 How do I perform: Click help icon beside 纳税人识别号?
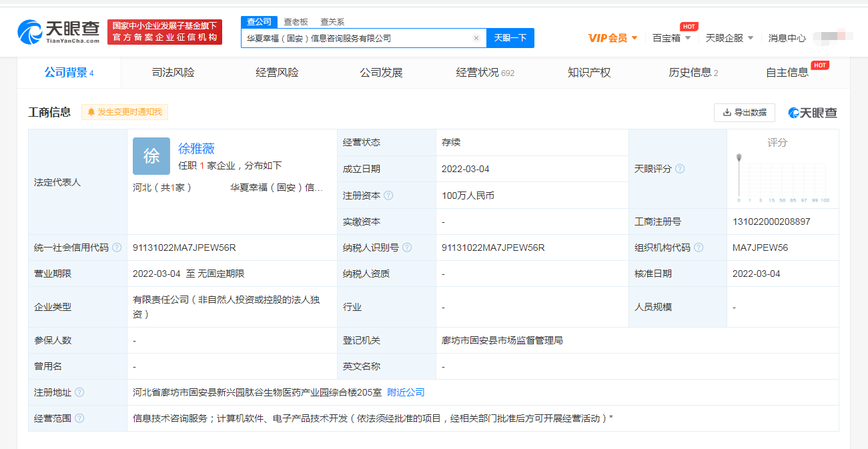(407, 248)
